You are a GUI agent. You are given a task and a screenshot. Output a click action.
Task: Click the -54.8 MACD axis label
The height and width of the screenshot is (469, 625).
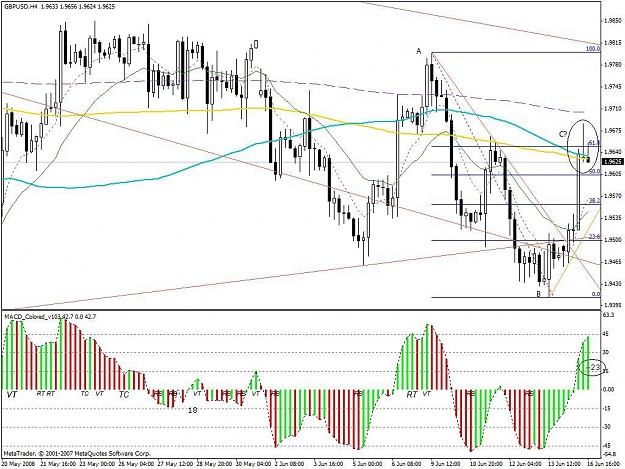point(609,453)
